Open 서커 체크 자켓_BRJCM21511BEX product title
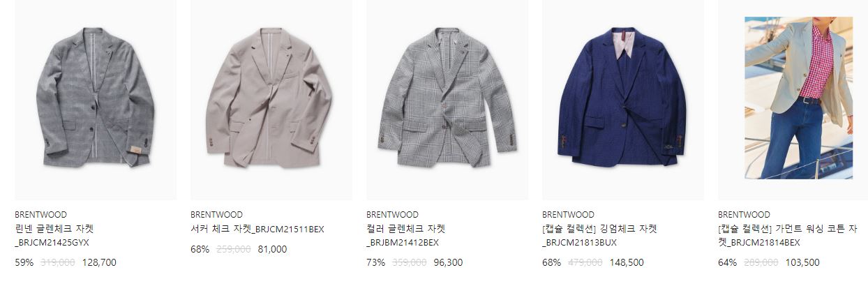The width and height of the screenshot is (868, 293). 257,229
